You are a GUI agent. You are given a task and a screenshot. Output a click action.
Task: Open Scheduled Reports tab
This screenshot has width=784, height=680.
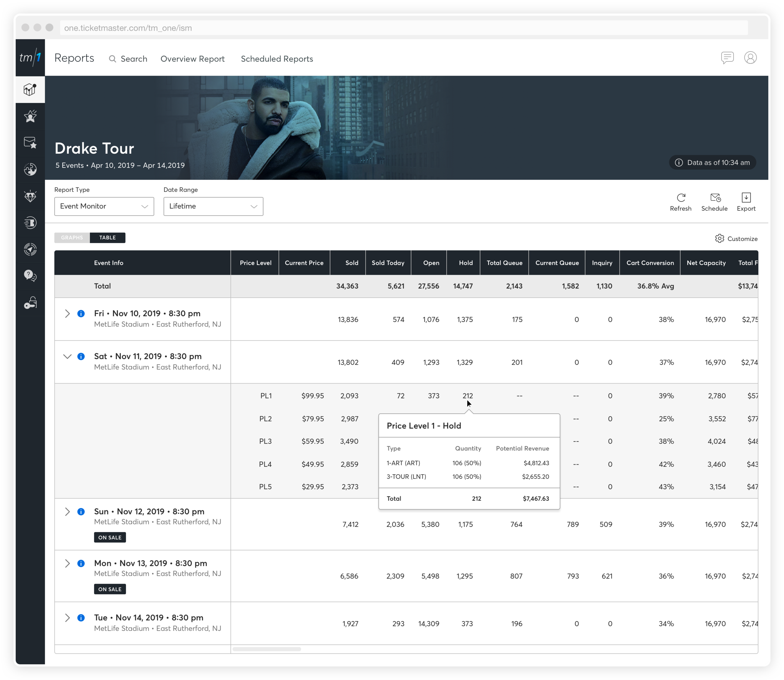pos(277,59)
